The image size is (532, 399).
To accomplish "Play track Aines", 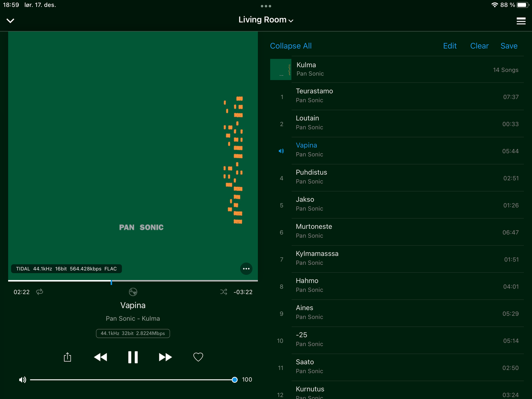I will (x=397, y=313).
